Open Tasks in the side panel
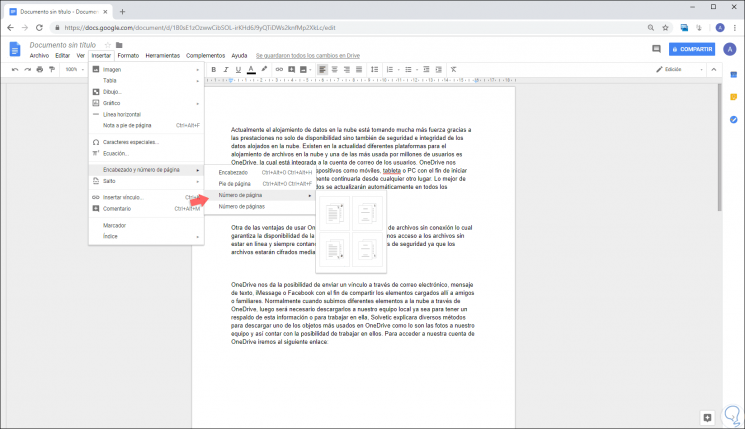Screen dimensions: 745x429 tap(734, 119)
